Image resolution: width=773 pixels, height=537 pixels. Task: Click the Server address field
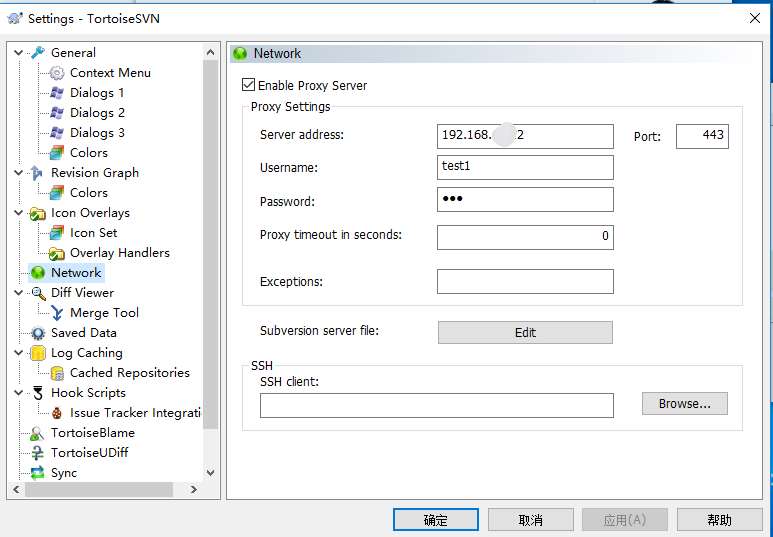click(x=525, y=136)
